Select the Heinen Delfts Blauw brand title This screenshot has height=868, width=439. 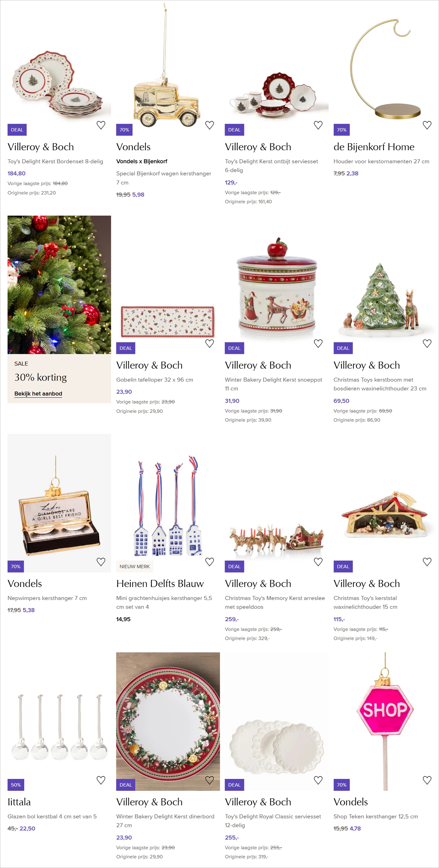point(160,583)
